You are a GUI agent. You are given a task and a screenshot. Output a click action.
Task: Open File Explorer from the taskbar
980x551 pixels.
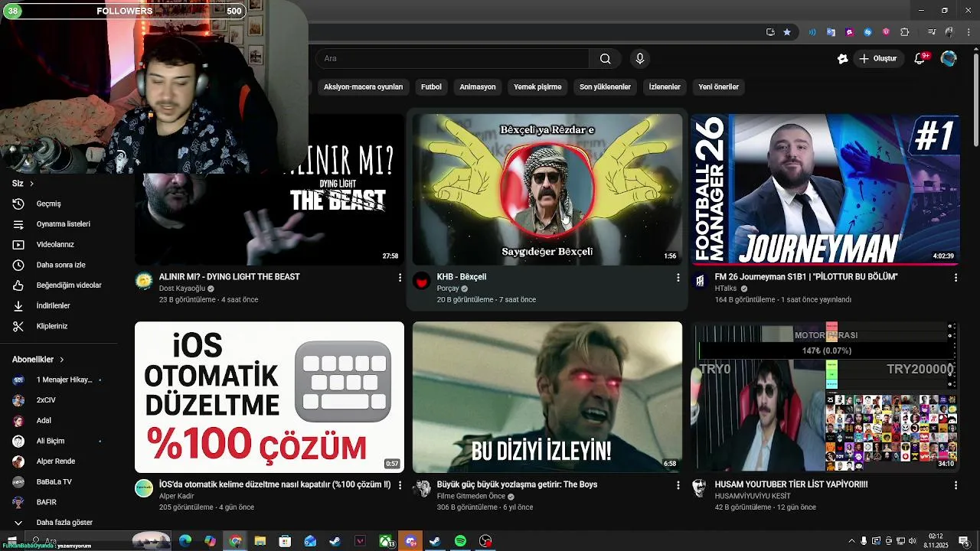(x=260, y=541)
